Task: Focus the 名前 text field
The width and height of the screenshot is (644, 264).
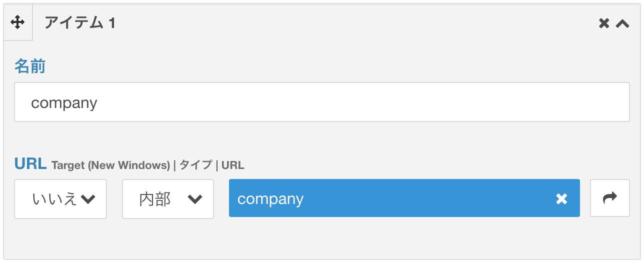Action: pyautogui.click(x=321, y=102)
